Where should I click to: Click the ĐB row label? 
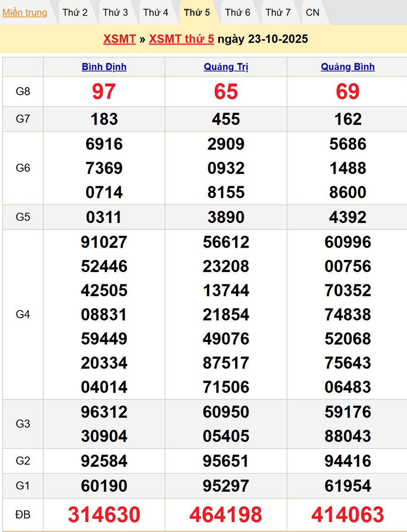[x=23, y=515]
